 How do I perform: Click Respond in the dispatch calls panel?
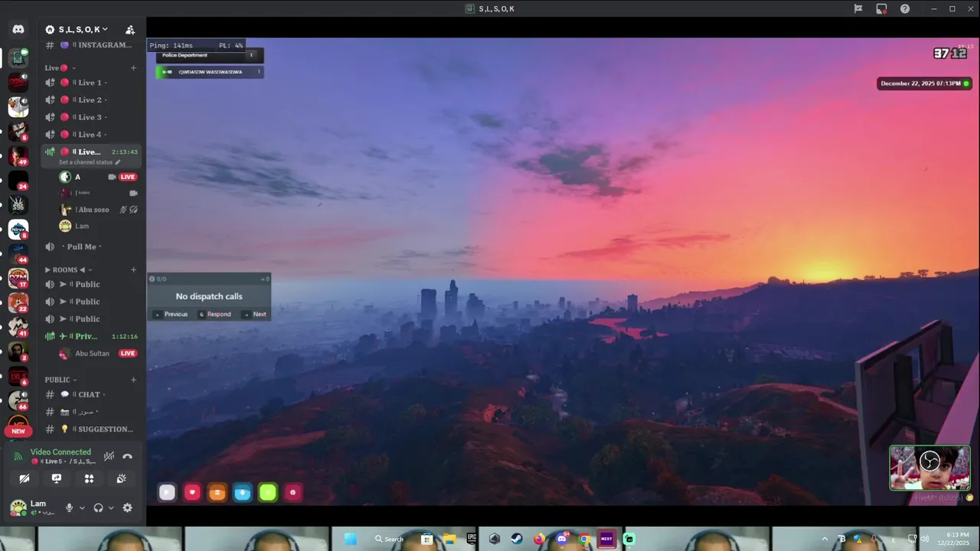214,314
